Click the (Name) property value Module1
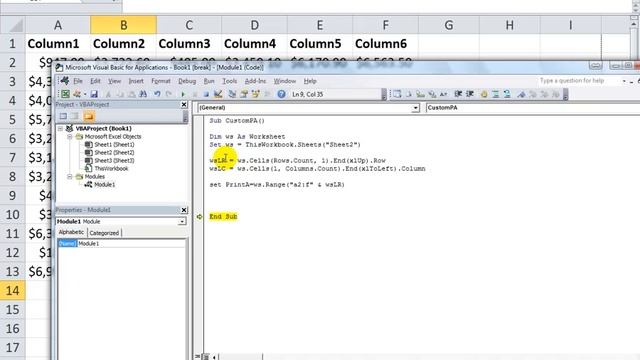The width and height of the screenshot is (640, 360). point(131,244)
